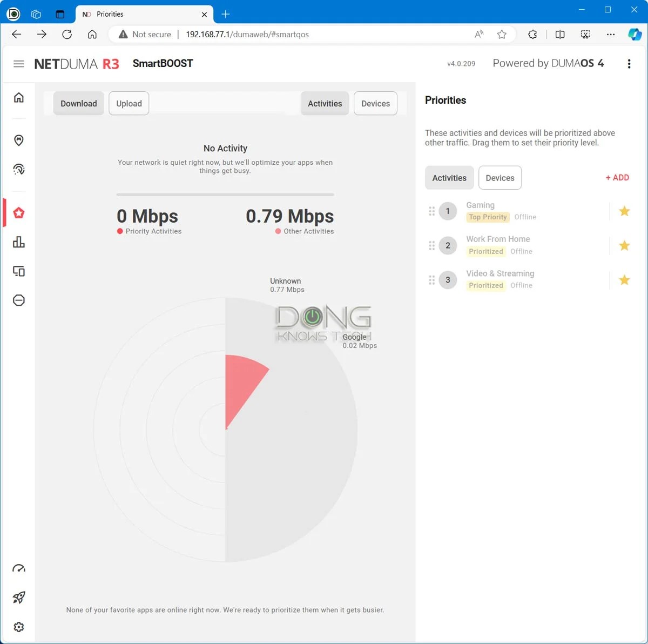Screen dimensions: 648x644
Task: Click priority number 1 badge
Action: (448, 211)
